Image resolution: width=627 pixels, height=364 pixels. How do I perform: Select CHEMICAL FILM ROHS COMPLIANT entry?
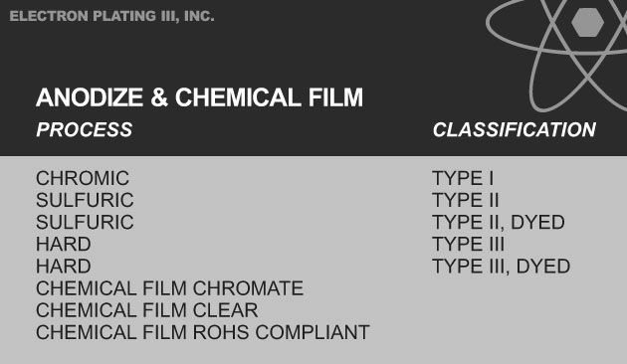tap(203, 332)
